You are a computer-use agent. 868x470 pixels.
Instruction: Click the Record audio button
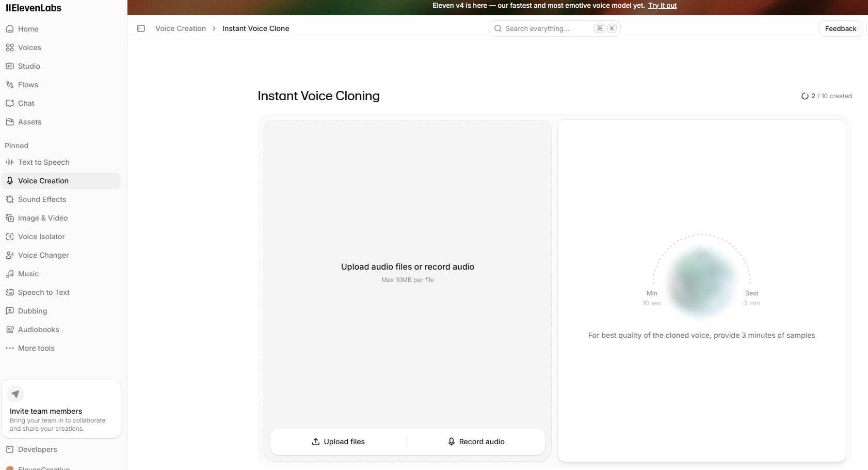click(476, 442)
